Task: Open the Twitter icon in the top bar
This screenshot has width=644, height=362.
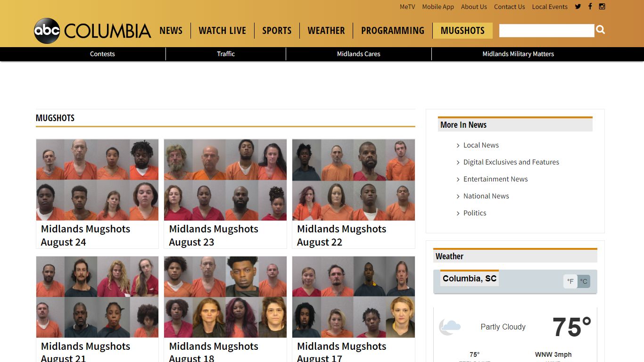Action: point(578,7)
